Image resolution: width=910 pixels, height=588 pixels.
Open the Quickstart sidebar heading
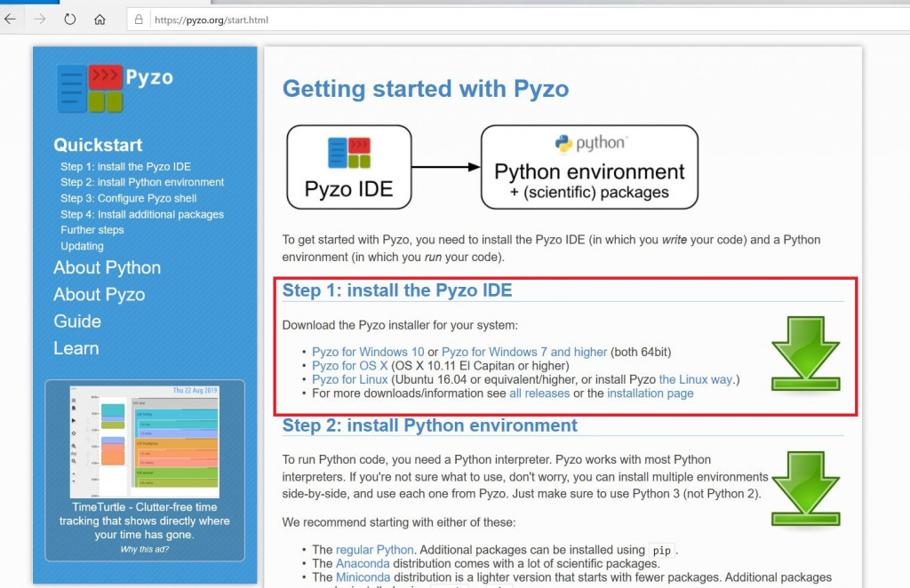(98, 145)
